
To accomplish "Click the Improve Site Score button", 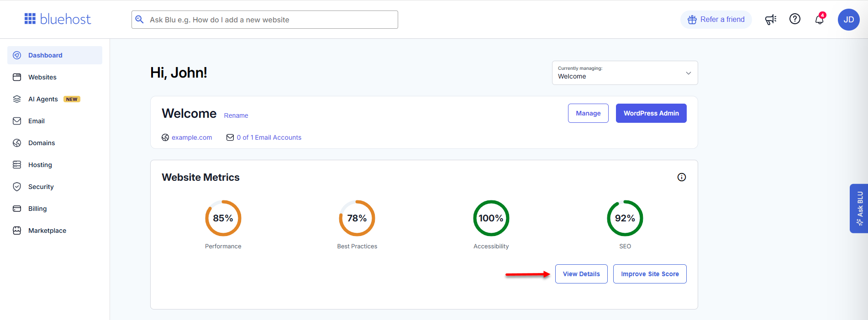I will click(x=650, y=274).
